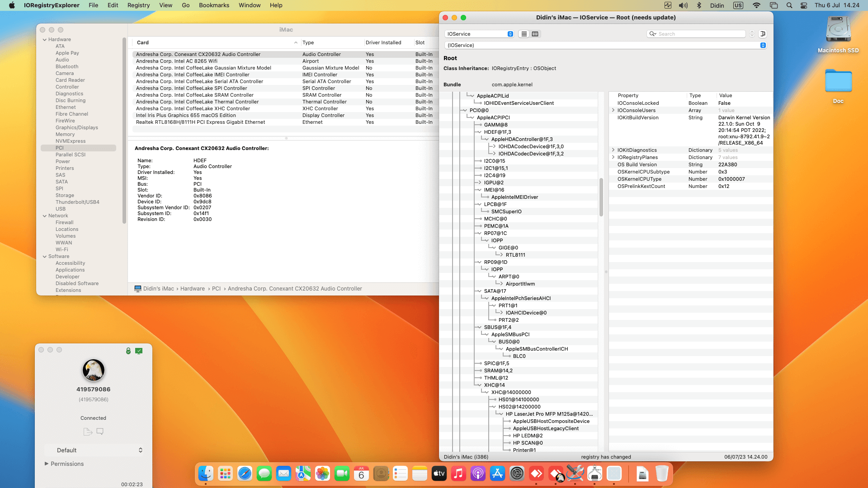Click the file transfer icon in AnyDesk window
This screenshot has height=488, width=868.
(87, 432)
